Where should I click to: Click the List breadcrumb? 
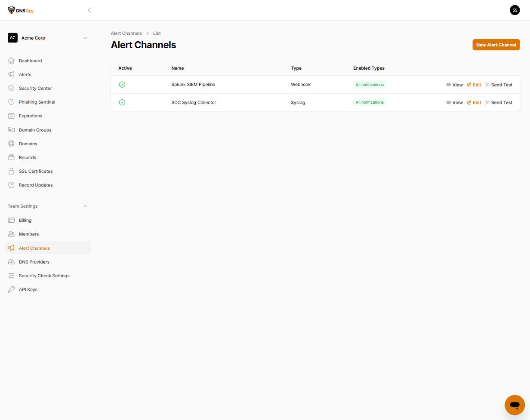pyautogui.click(x=157, y=33)
